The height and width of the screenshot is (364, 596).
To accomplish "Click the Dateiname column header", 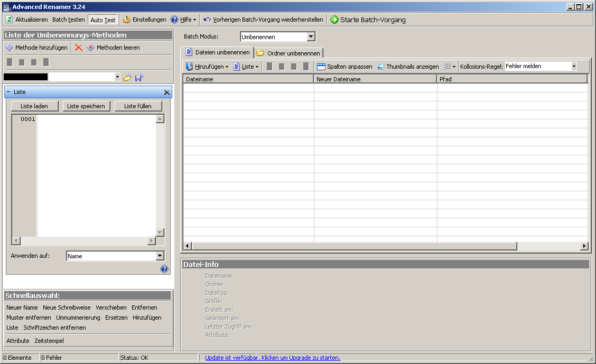I will 248,79.
